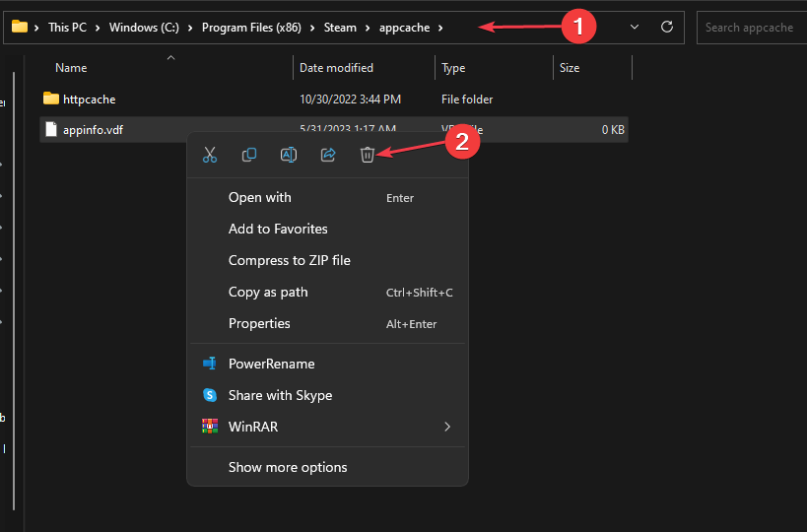
Task: Choose PowerRename from context menu
Action: pyautogui.click(x=328, y=364)
